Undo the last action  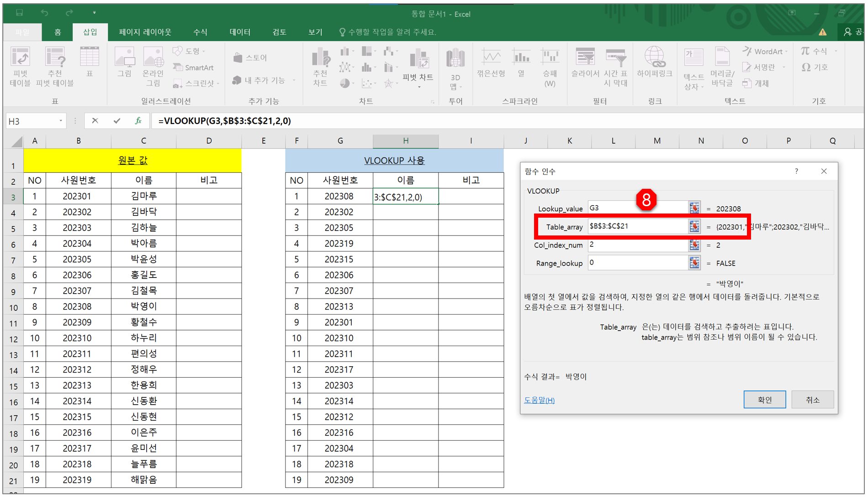coord(44,13)
